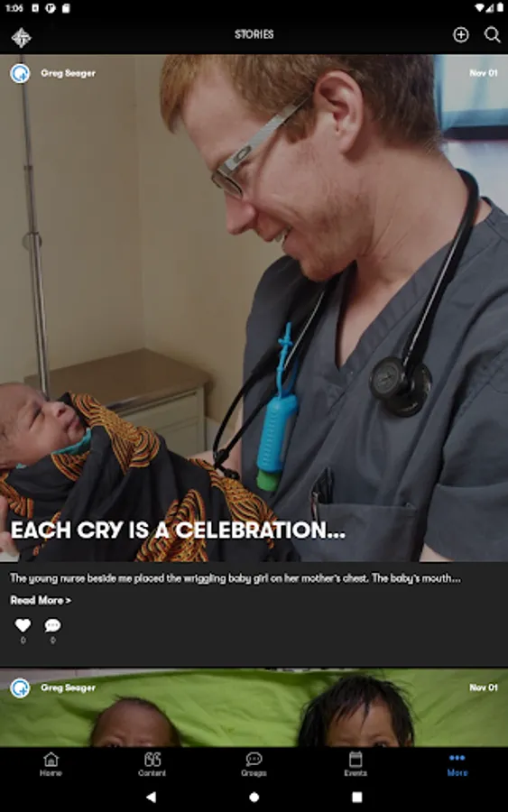This screenshot has width=508, height=812.
Task: Like the Each Cry story with heart
Action: (x=23, y=625)
